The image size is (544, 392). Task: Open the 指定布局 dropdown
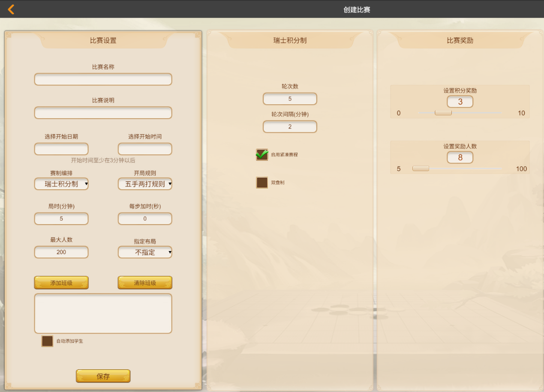(x=145, y=252)
